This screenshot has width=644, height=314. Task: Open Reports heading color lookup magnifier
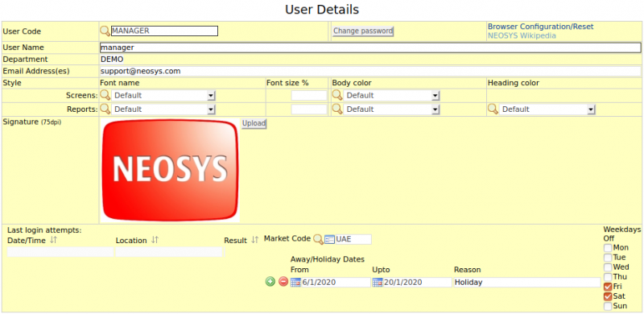pyautogui.click(x=493, y=109)
